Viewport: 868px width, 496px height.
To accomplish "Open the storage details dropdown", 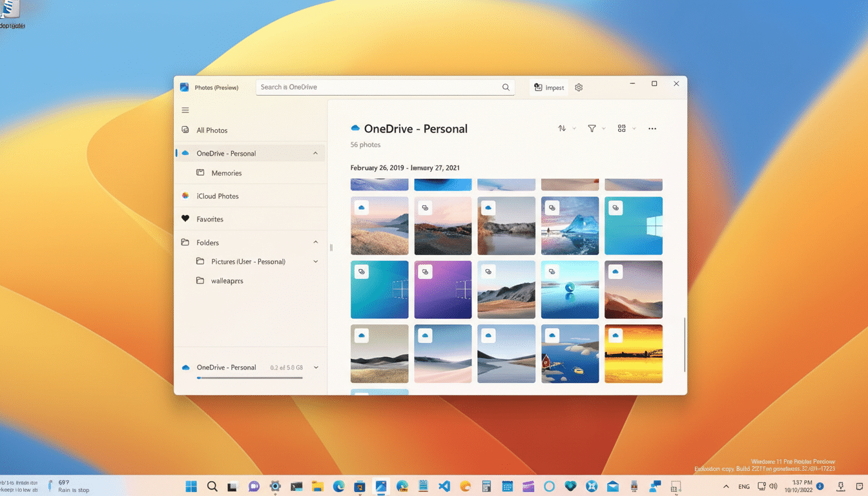I will tap(315, 367).
